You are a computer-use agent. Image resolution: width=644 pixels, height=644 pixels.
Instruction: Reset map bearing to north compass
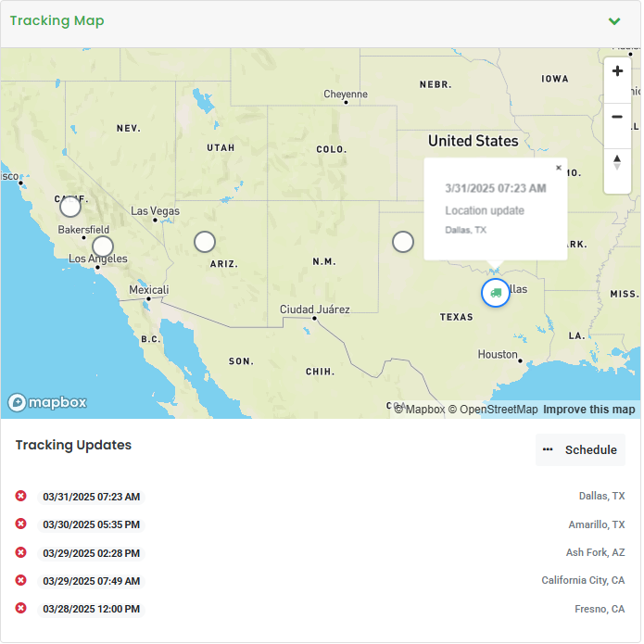coord(617,163)
